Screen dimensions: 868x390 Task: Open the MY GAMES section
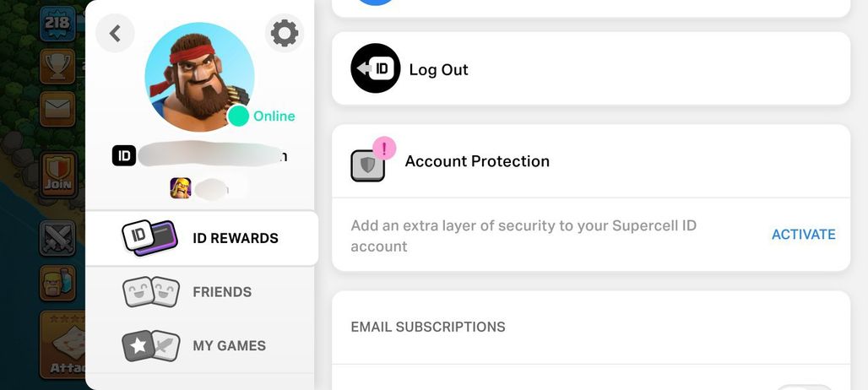[x=200, y=346]
